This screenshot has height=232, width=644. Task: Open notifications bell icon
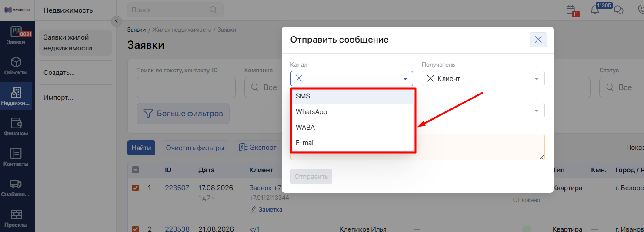[x=595, y=10]
